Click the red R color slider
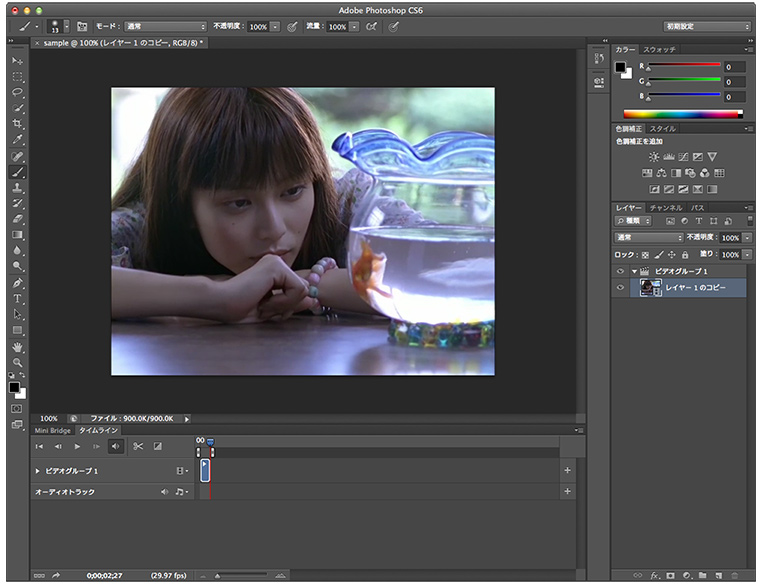762x587 pixels. (x=684, y=65)
